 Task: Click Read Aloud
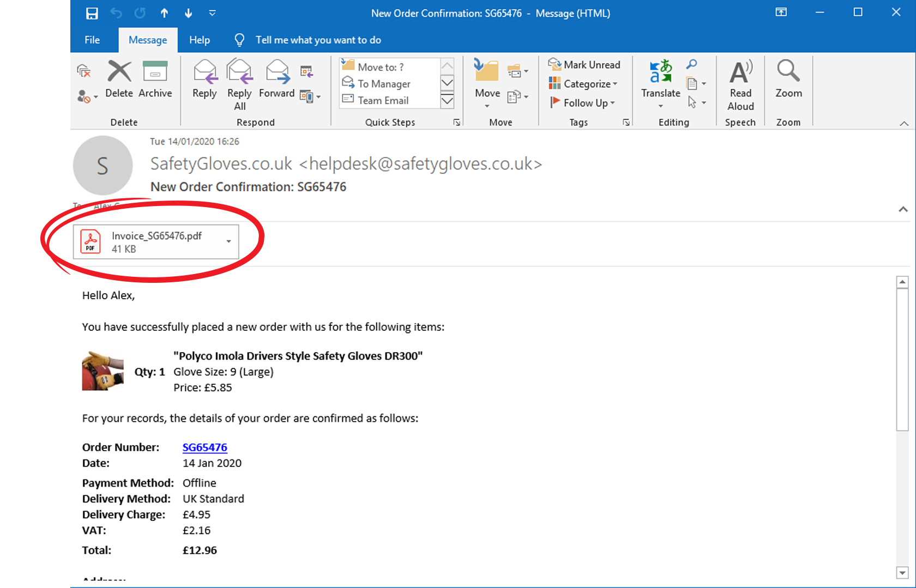pyautogui.click(x=740, y=85)
